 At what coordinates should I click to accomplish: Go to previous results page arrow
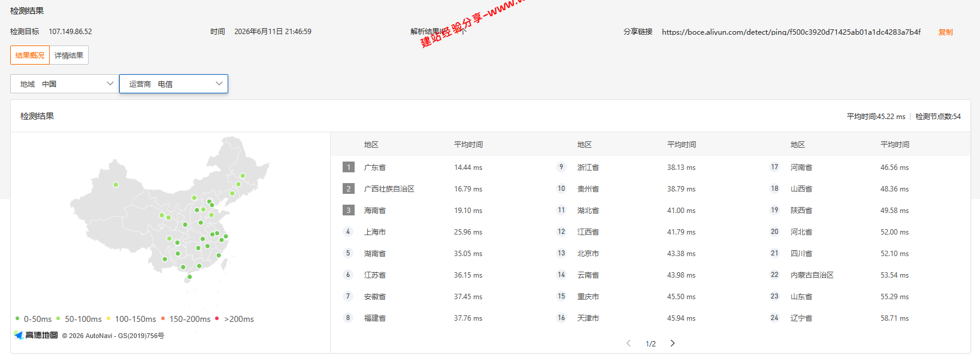[628, 343]
